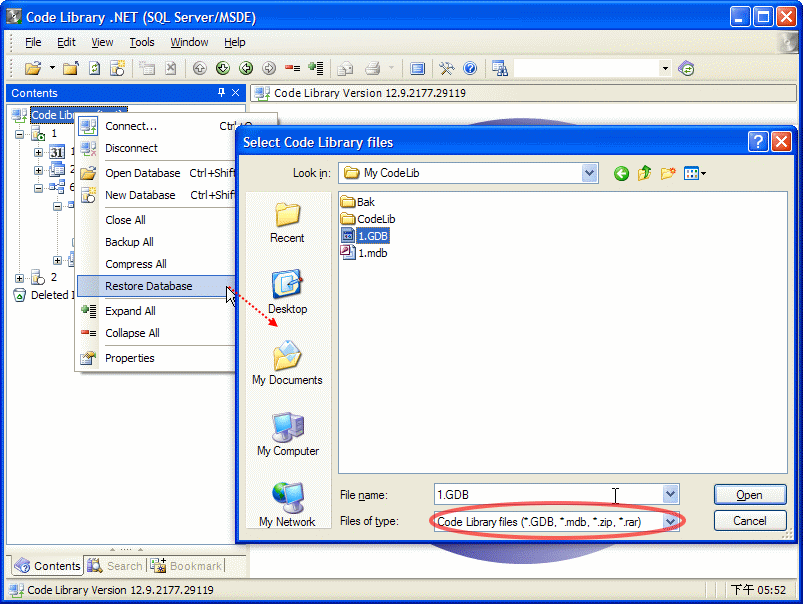
Task: Expand the calendar 31 tree node
Action: click(38, 152)
